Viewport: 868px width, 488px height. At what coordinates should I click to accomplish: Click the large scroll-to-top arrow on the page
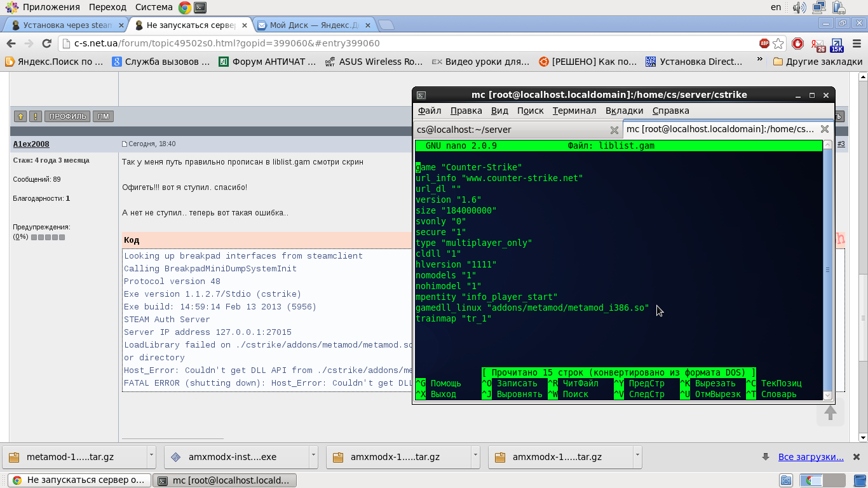[x=830, y=413]
